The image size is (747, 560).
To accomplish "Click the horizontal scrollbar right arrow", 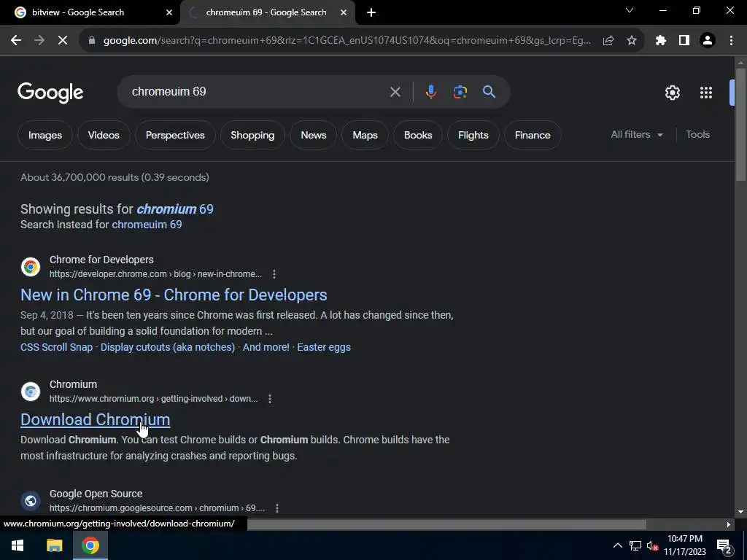I will point(729,524).
